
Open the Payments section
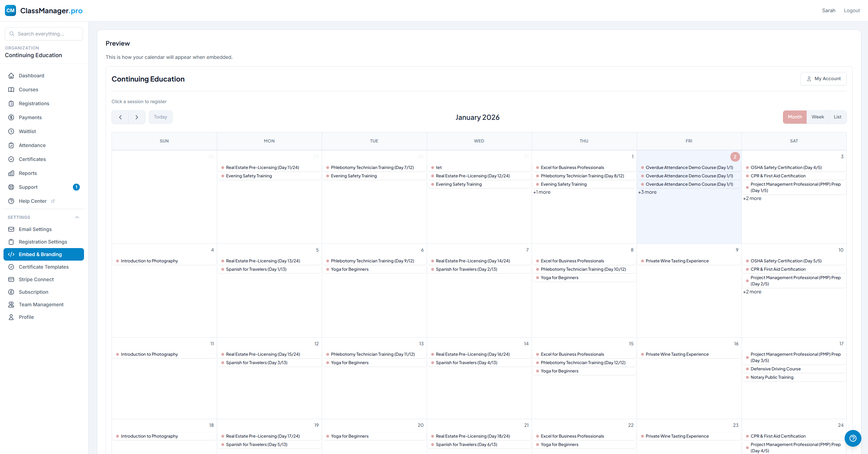click(30, 117)
